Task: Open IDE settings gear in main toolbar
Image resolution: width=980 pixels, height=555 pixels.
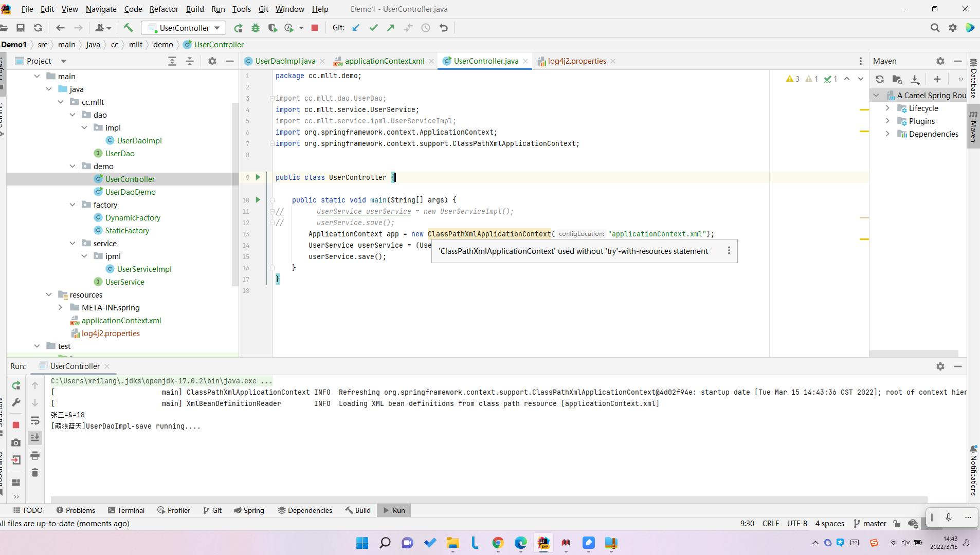Action: point(953,28)
